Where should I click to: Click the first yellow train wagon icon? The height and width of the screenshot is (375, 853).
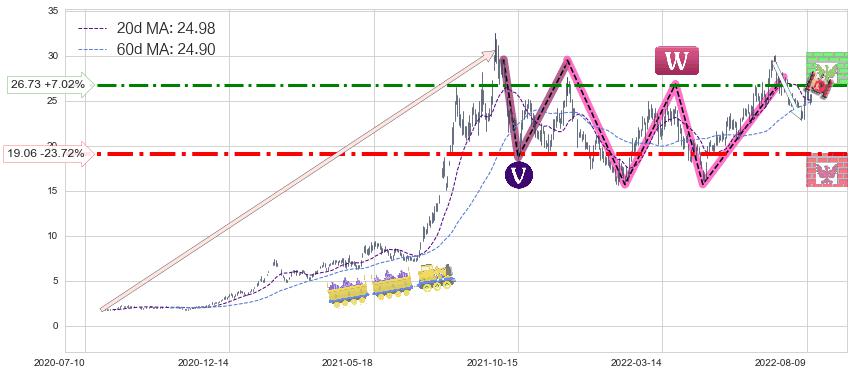click(x=348, y=292)
